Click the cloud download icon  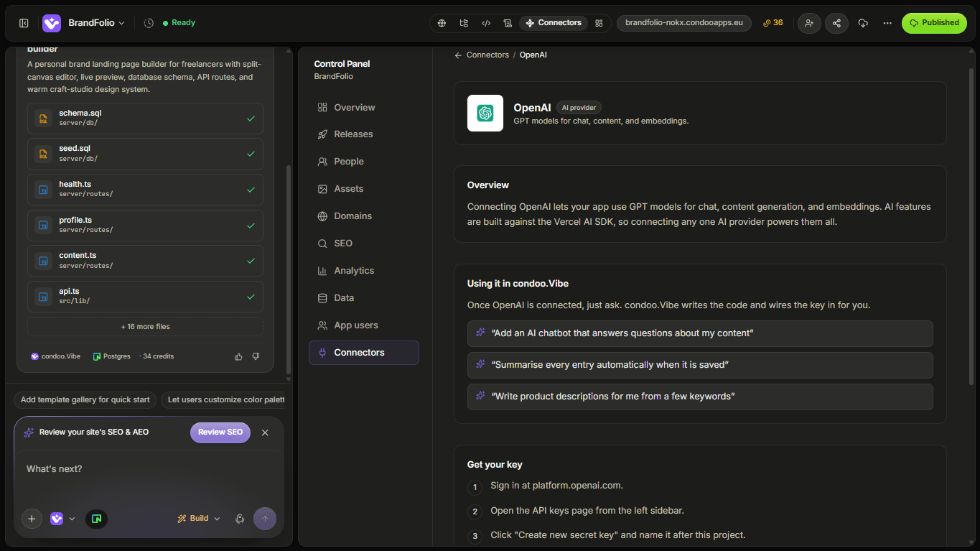point(863,23)
